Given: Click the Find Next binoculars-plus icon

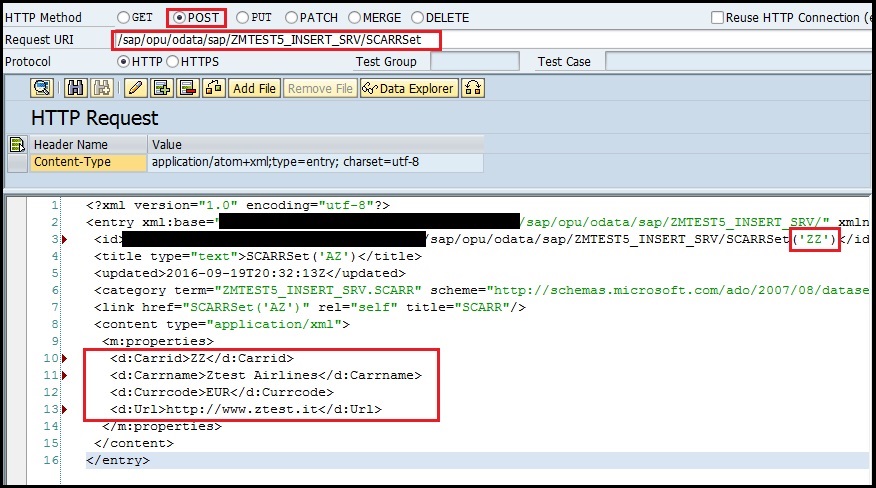Looking at the screenshot, I should click(102, 88).
